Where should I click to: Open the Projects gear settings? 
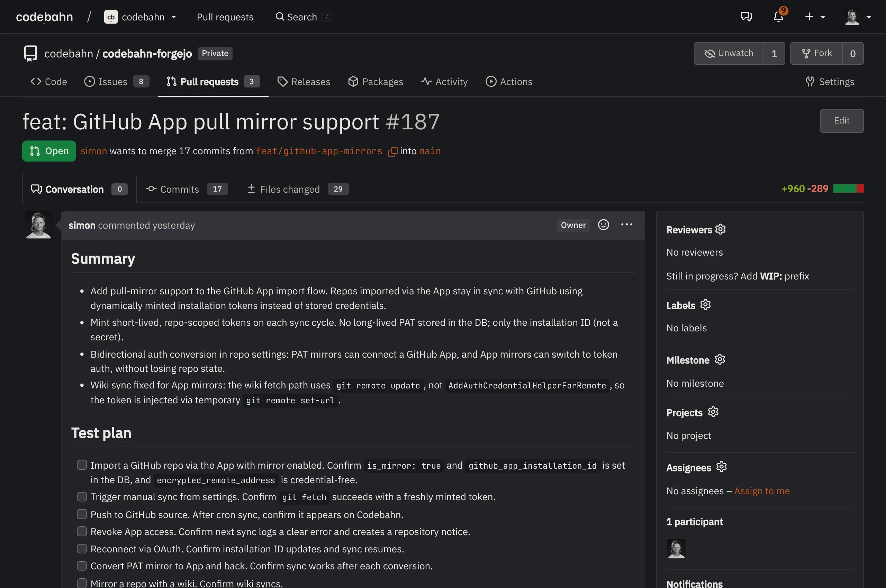(713, 412)
